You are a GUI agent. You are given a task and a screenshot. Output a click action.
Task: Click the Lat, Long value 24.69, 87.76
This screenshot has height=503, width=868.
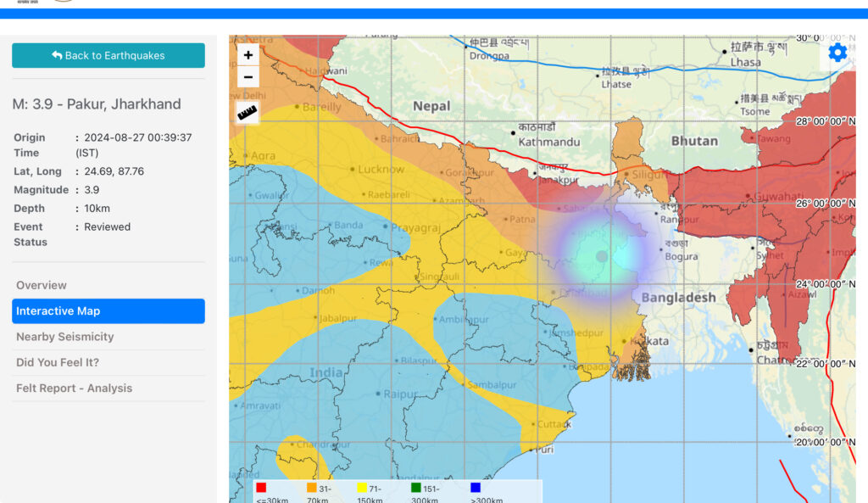pyautogui.click(x=114, y=171)
